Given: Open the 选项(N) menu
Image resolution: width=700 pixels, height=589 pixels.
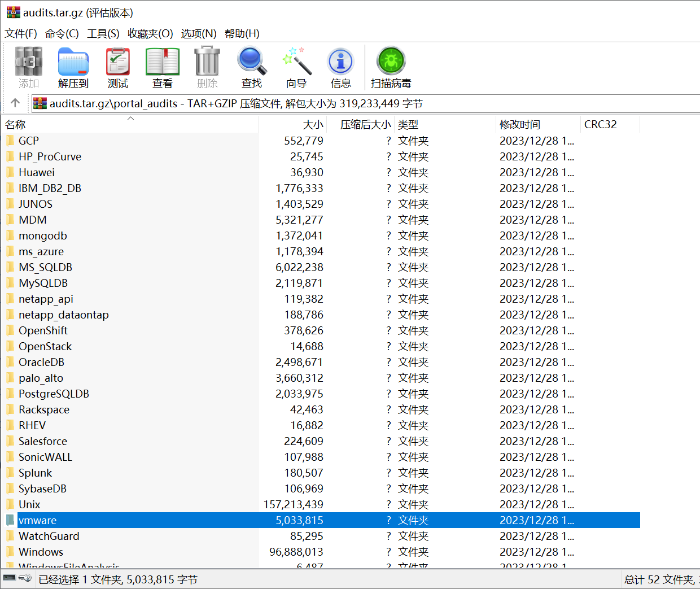Looking at the screenshot, I should pyautogui.click(x=199, y=34).
